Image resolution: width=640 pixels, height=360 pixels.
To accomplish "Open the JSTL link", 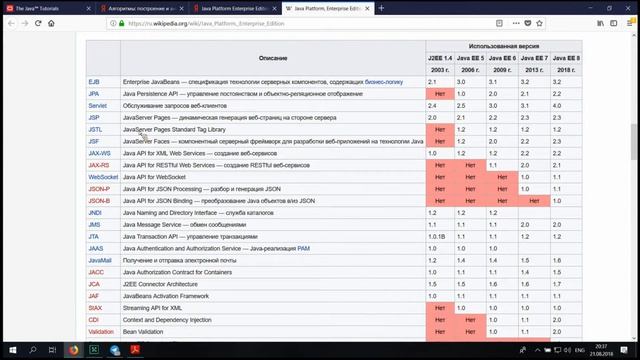I will tap(95, 129).
